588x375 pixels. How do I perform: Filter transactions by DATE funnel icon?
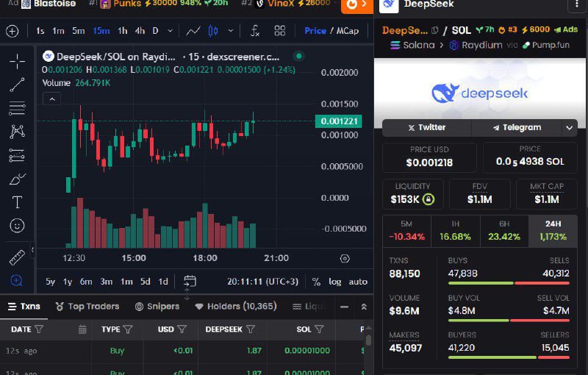(x=39, y=329)
